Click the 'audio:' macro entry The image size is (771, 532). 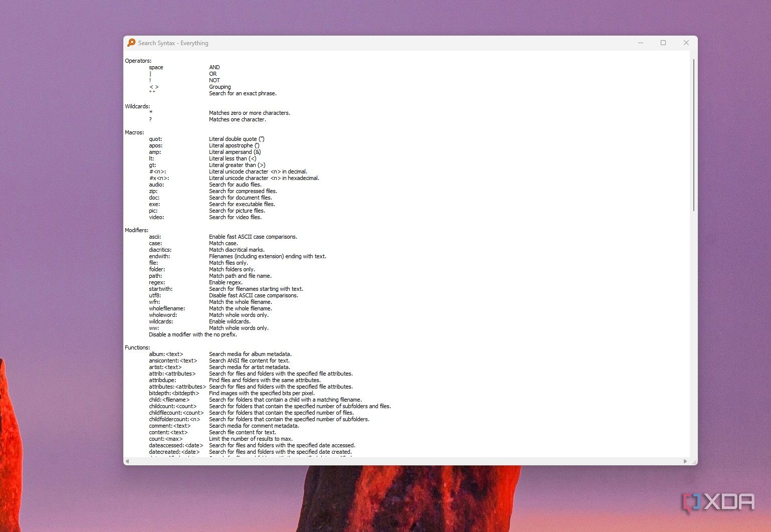156,185
